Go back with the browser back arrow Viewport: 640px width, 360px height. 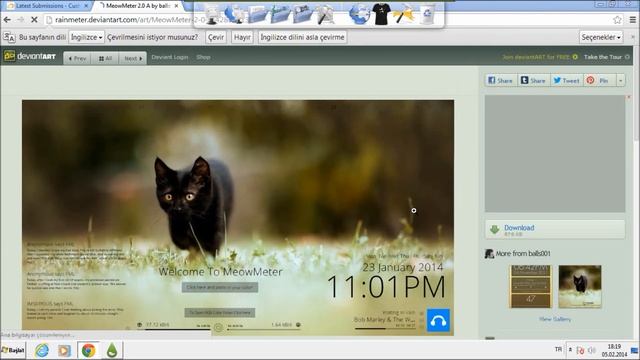pos(7,20)
